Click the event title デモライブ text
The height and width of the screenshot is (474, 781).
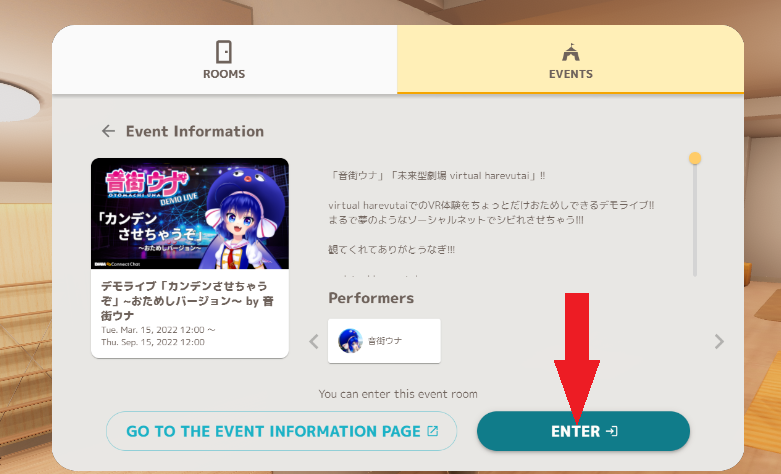(187, 301)
